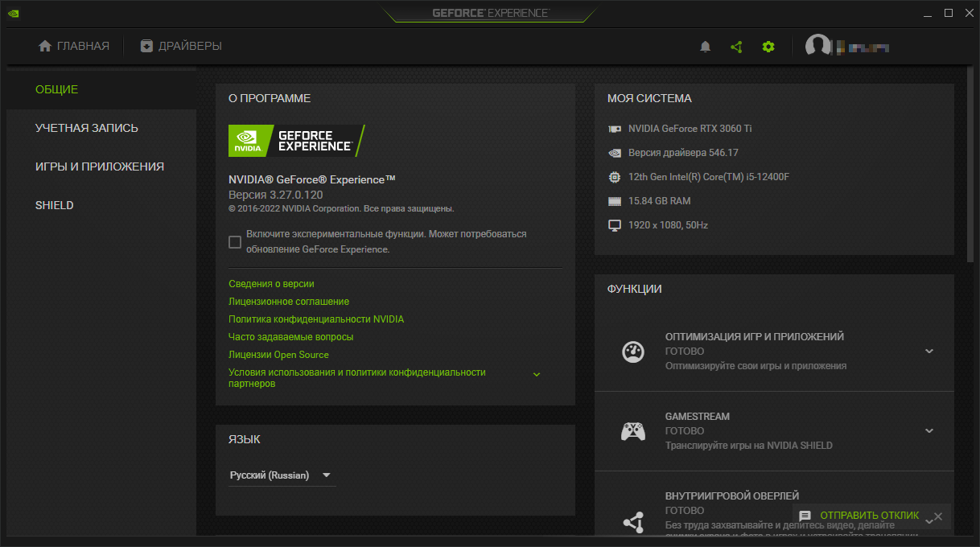
Task: Open the partner terms and privacy link
Action: (x=357, y=378)
